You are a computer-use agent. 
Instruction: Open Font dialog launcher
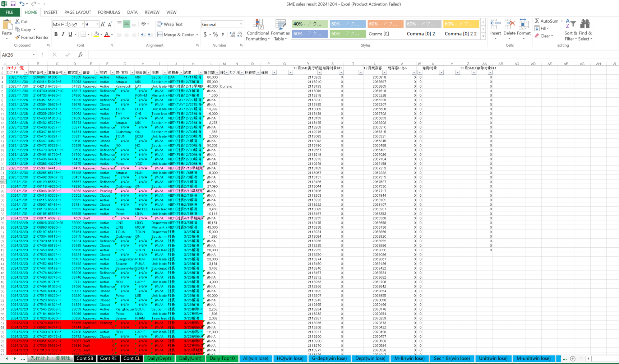pos(112,45)
